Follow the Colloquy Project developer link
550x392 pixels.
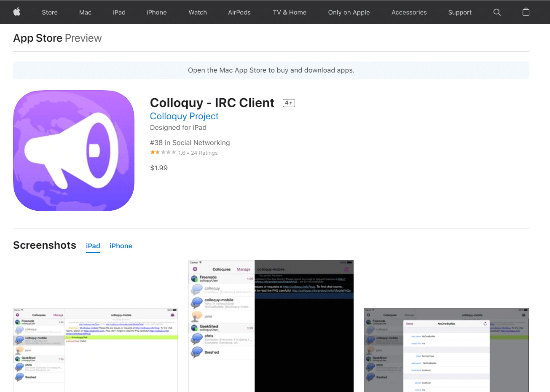184,116
